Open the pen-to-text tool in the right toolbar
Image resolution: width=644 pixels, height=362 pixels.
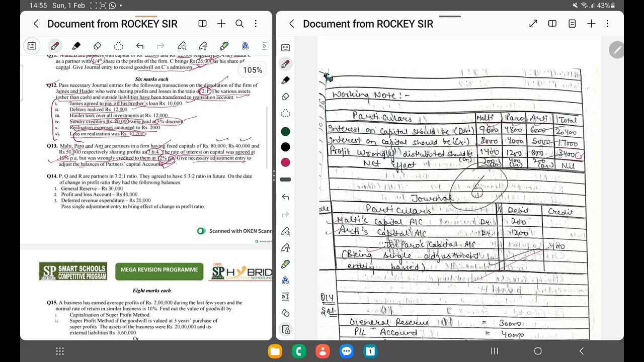[285, 264]
